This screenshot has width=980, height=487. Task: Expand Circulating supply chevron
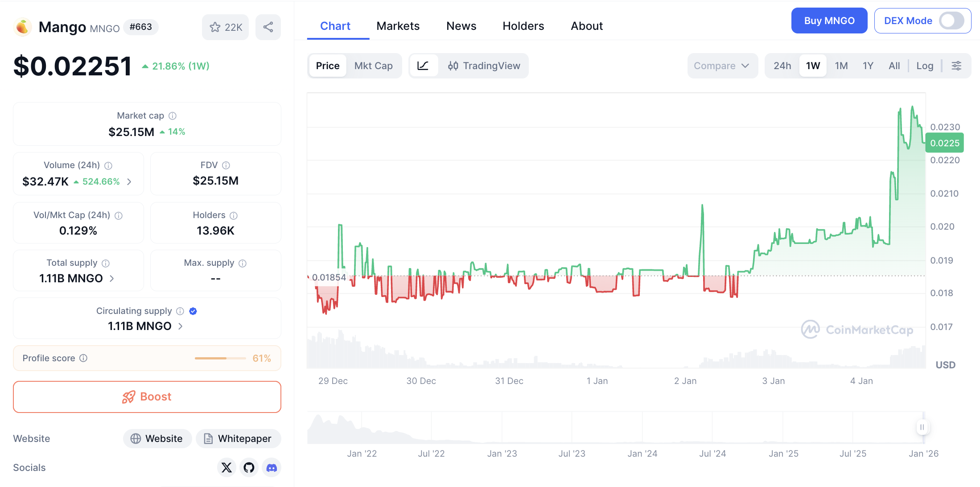click(x=181, y=326)
